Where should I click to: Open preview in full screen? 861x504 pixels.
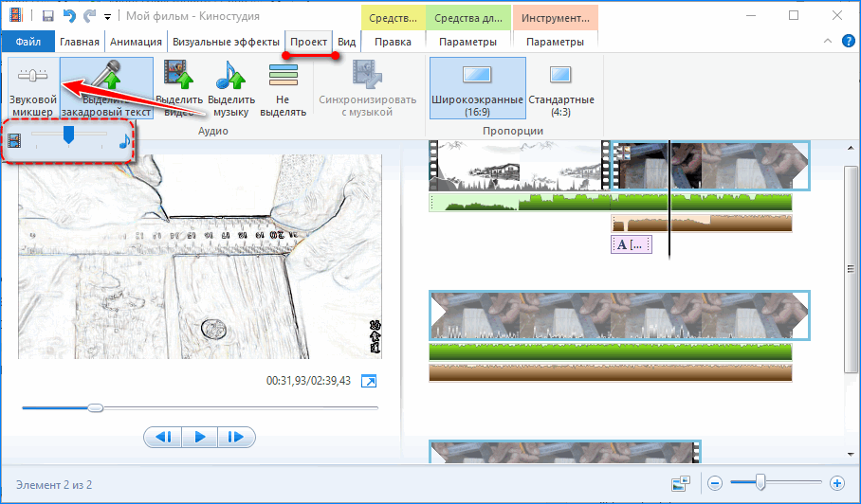coord(369,381)
